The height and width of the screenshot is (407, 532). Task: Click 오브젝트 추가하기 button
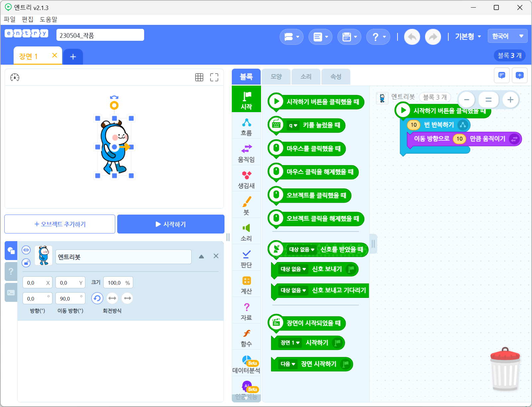(60, 224)
